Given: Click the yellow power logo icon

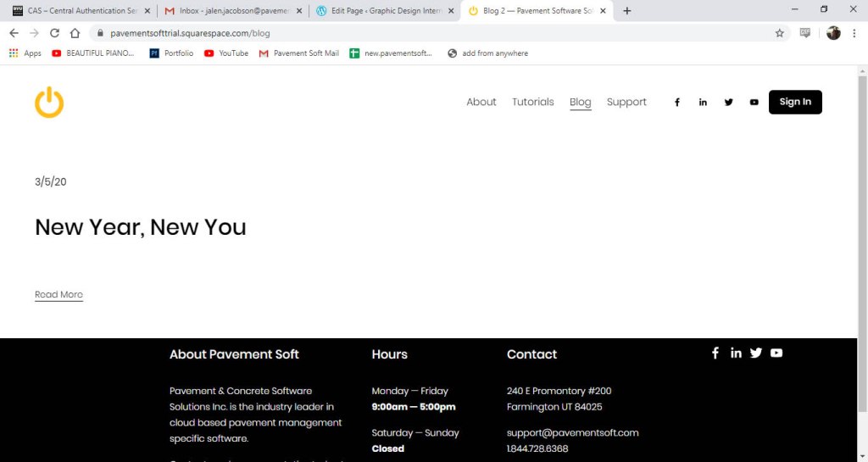Looking at the screenshot, I should pyautogui.click(x=49, y=103).
